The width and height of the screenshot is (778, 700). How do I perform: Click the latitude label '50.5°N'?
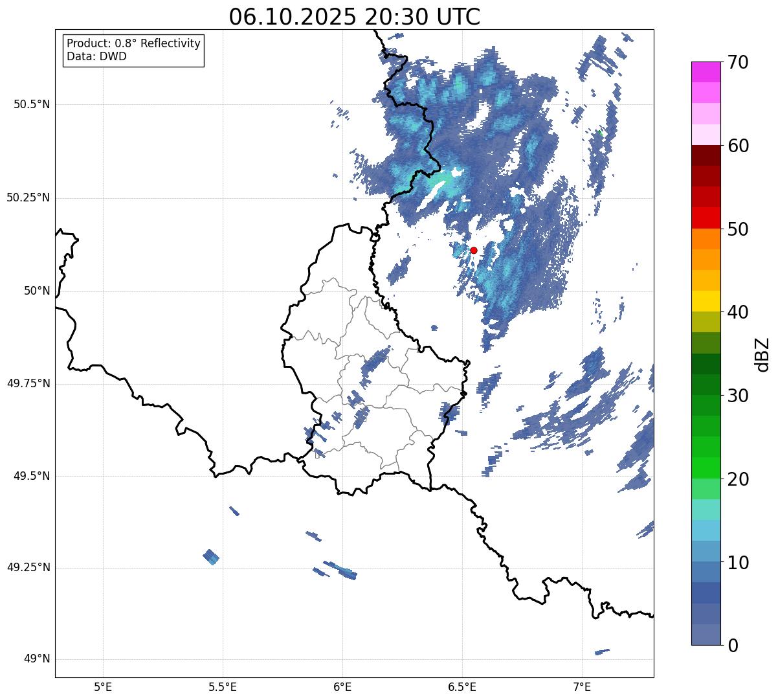tap(32, 104)
